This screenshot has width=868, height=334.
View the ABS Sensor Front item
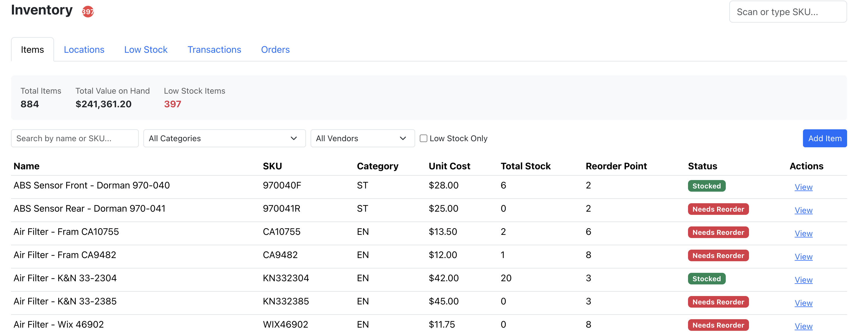(x=803, y=187)
